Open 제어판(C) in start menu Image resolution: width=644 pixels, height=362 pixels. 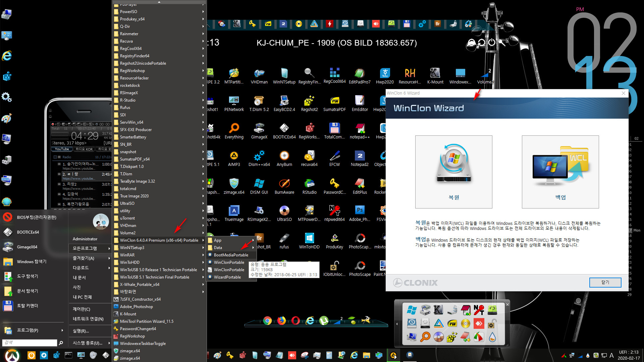90,309
